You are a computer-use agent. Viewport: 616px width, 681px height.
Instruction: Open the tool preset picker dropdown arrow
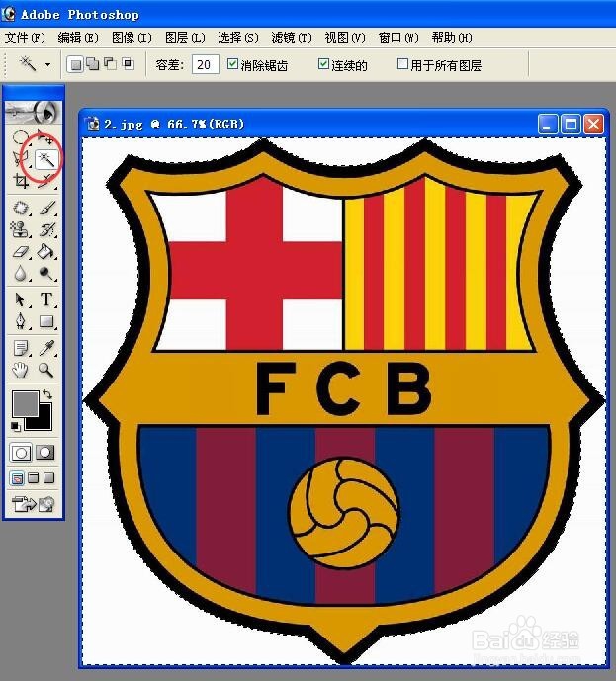[x=47, y=64]
